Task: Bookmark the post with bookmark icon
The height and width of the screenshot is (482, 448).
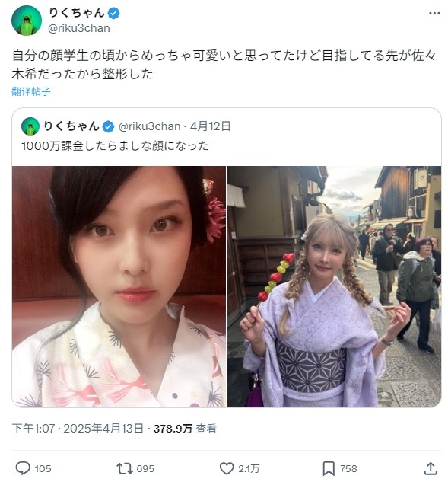Action: click(329, 468)
